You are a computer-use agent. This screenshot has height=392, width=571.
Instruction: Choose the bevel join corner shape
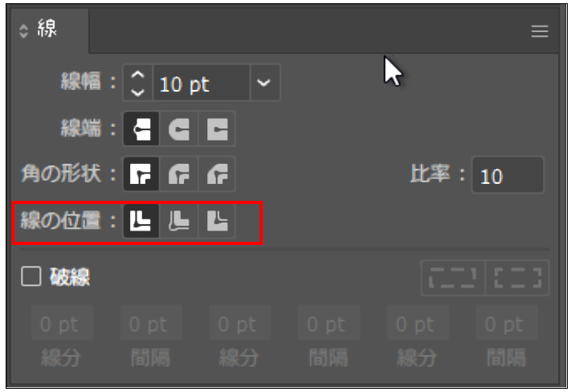(x=218, y=174)
